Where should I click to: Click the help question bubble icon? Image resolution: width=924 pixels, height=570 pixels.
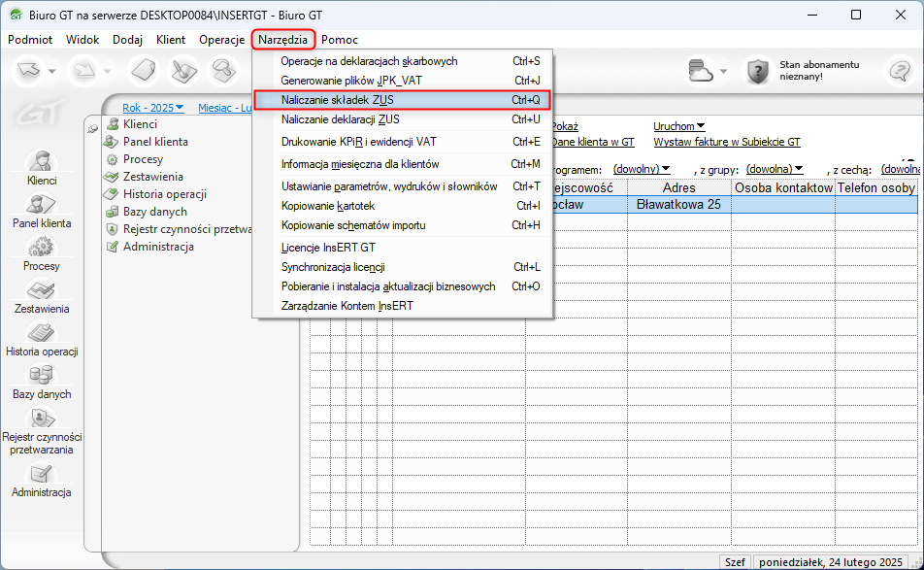899,71
